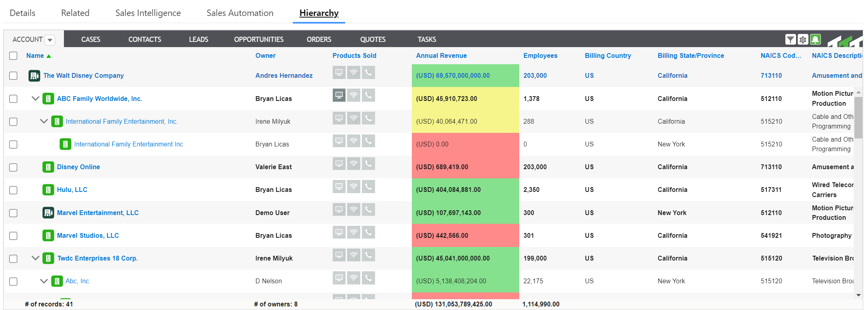Viewport: 868px width, 310px height.
Task: Tick the Hulu, LLC row checkbox
Action: point(13,190)
